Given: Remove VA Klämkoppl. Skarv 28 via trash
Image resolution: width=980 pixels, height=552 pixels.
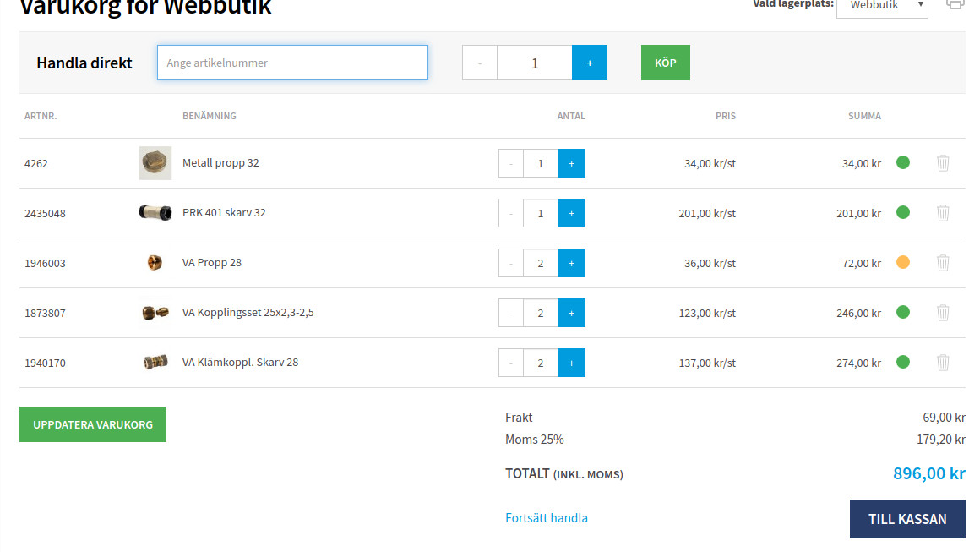Looking at the screenshot, I should (x=943, y=363).
